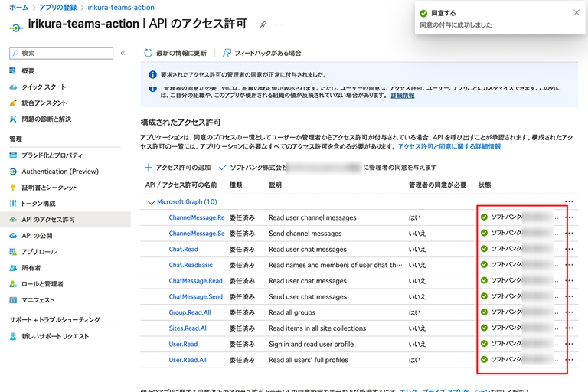Pin the page using the pin icon
The width and height of the screenshot is (588, 392).
(x=263, y=24)
